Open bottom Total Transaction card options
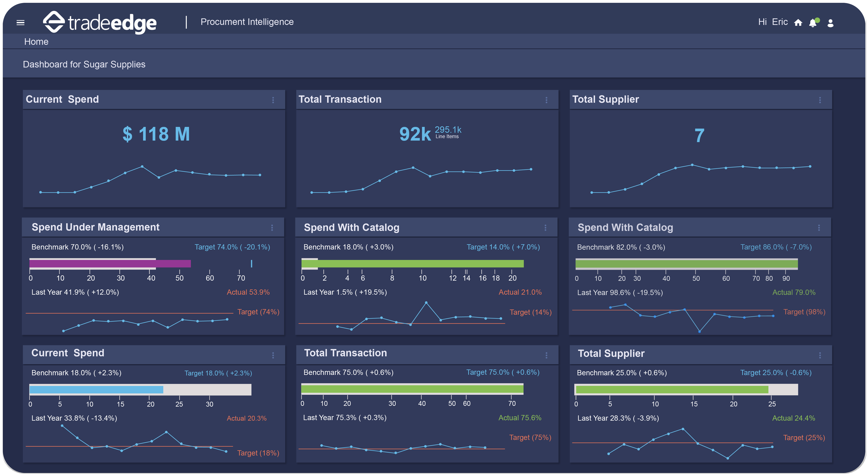 (x=546, y=355)
